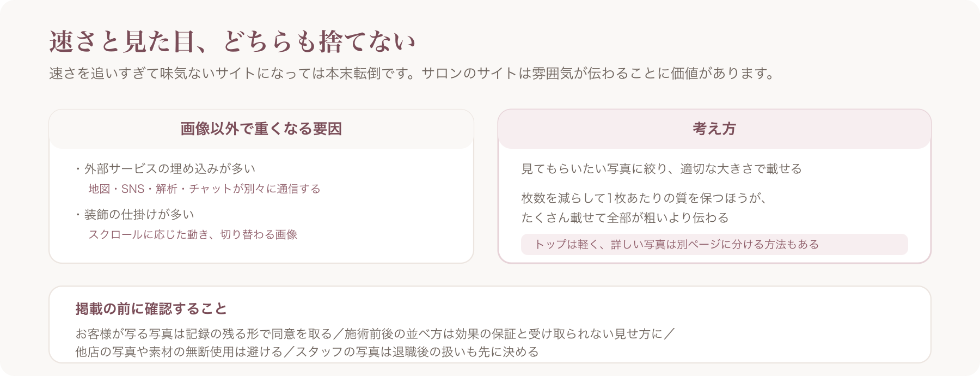Select the text 他店の写真や素材の無断使用は避ける
Viewport: 980px width, 376px height.
(x=179, y=352)
